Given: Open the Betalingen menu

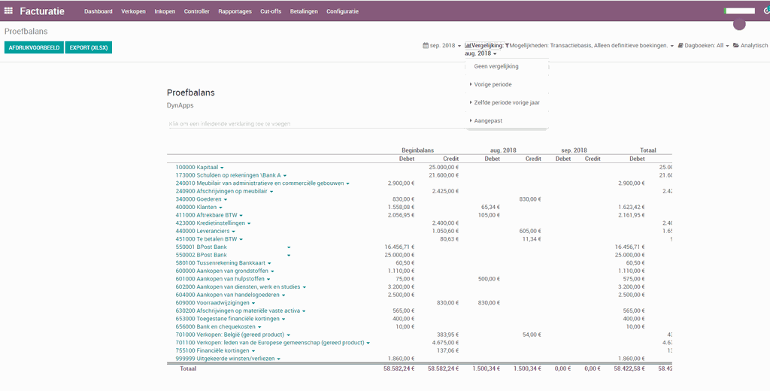Looking at the screenshot, I should tap(303, 11).
